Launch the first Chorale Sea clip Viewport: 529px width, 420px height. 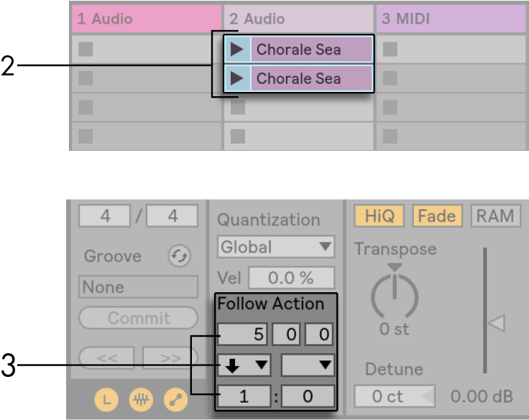(236, 50)
